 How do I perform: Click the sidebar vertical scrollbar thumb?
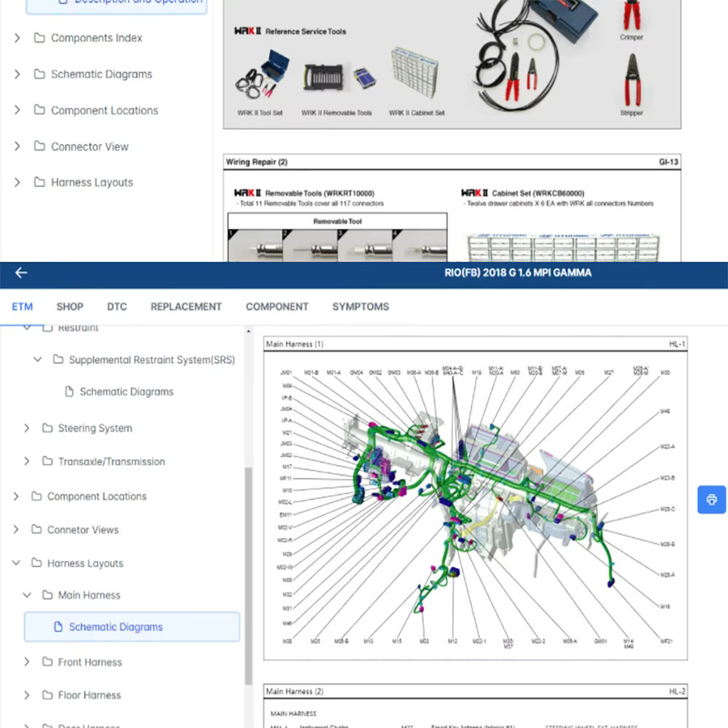248,576
